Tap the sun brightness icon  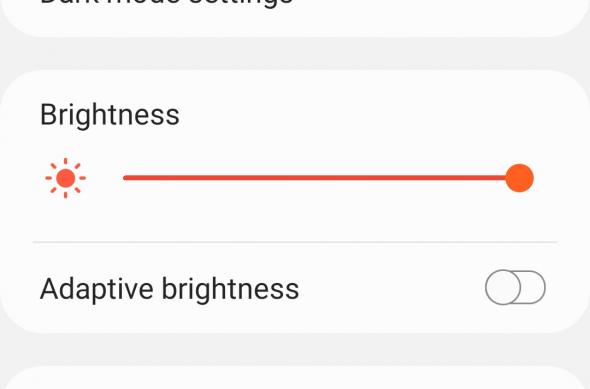(x=65, y=178)
